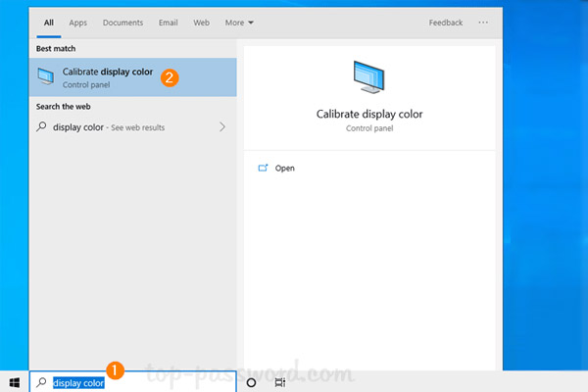This screenshot has height=392, width=588.
Task: Click display color See web results
Action: tap(132, 127)
